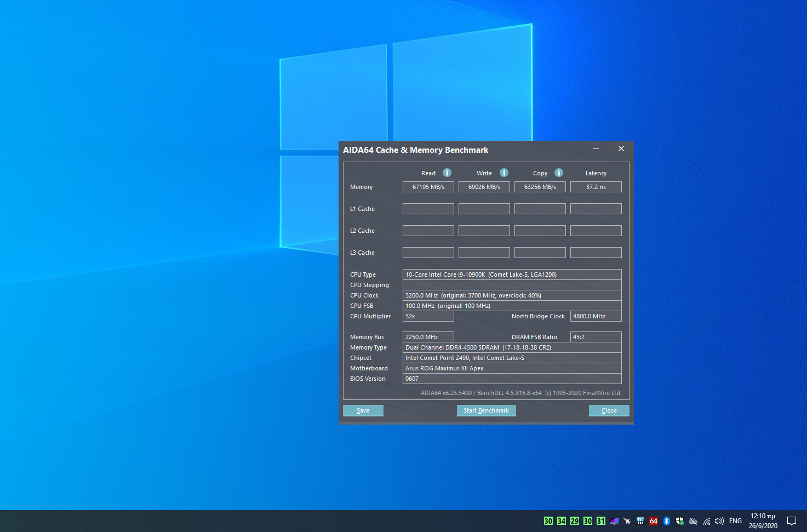807x532 pixels.
Task: Open Windows Security shield tray icon
Action: pos(680,521)
